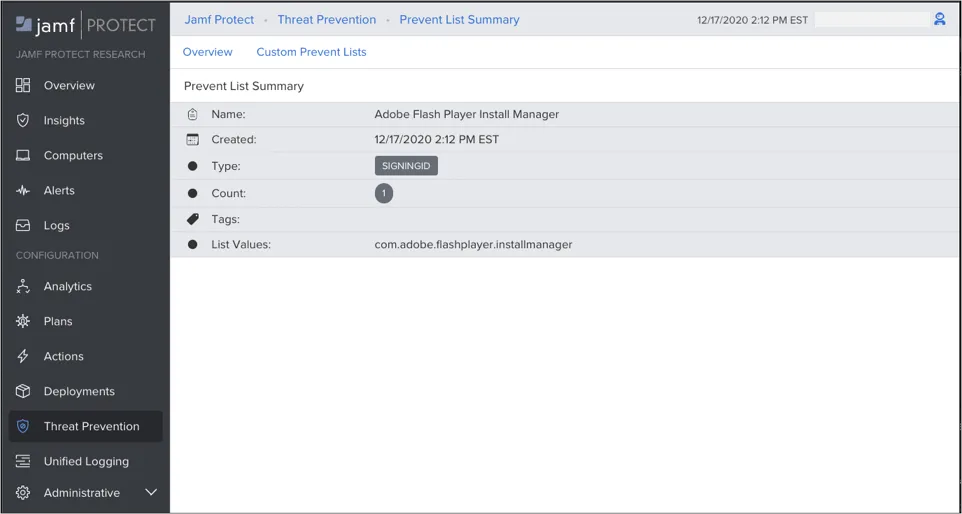Click the Unified Logging icon
The width and height of the screenshot is (962, 514).
(23, 461)
